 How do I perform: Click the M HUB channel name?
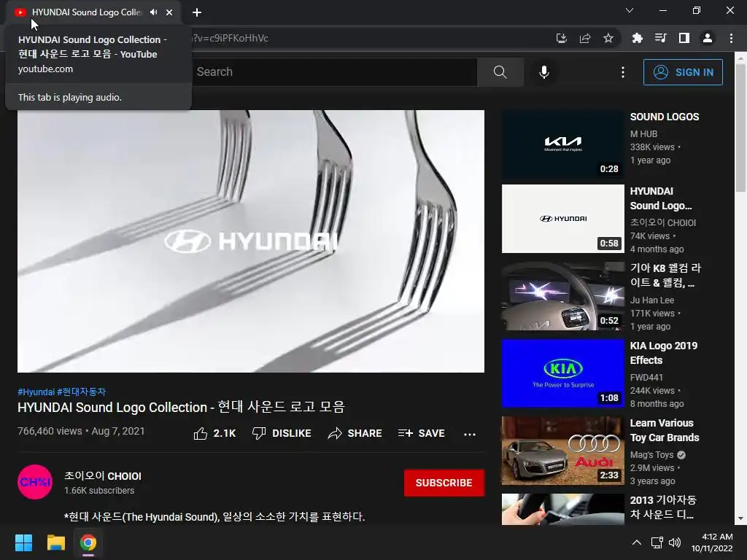(643, 134)
